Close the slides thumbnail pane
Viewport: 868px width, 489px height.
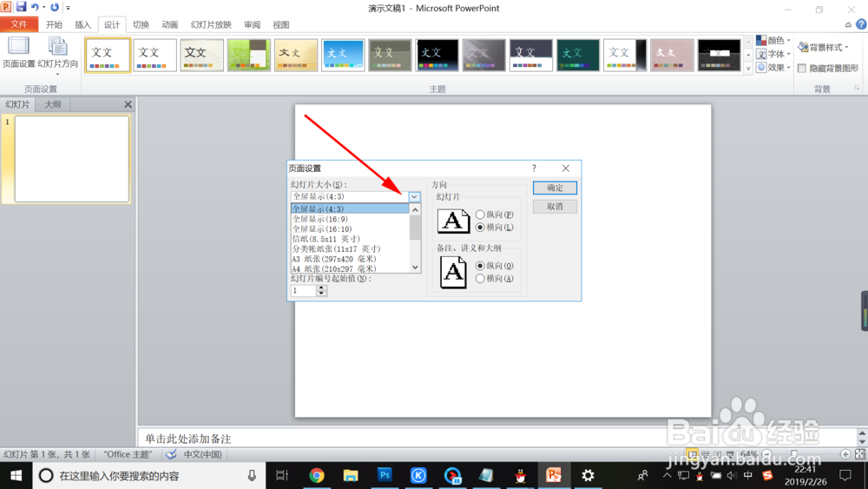128,104
